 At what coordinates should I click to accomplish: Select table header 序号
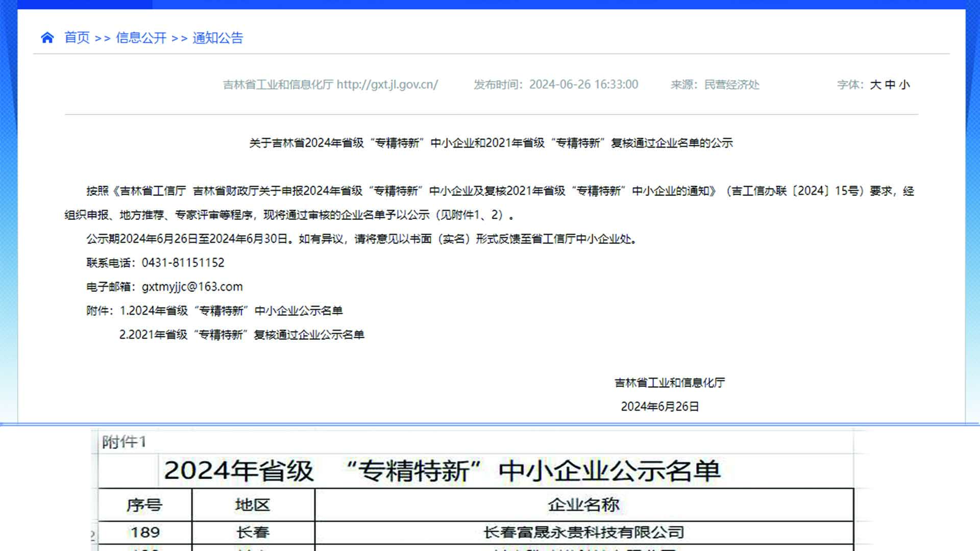tap(146, 505)
